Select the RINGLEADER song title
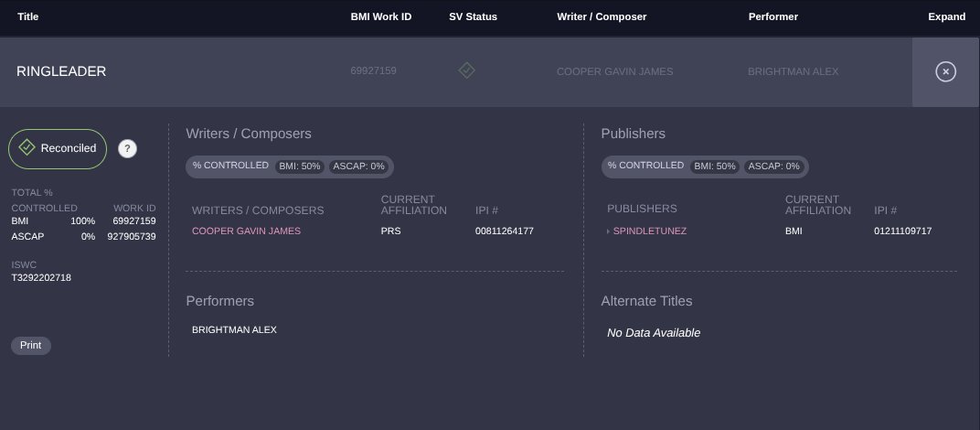Image resolution: width=980 pixels, height=430 pixels. point(61,71)
